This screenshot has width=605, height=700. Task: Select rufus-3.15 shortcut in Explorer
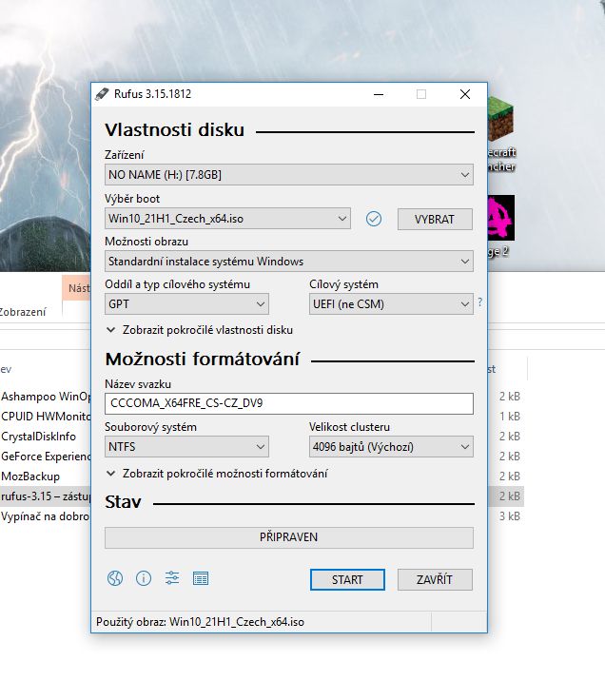[x=46, y=496]
